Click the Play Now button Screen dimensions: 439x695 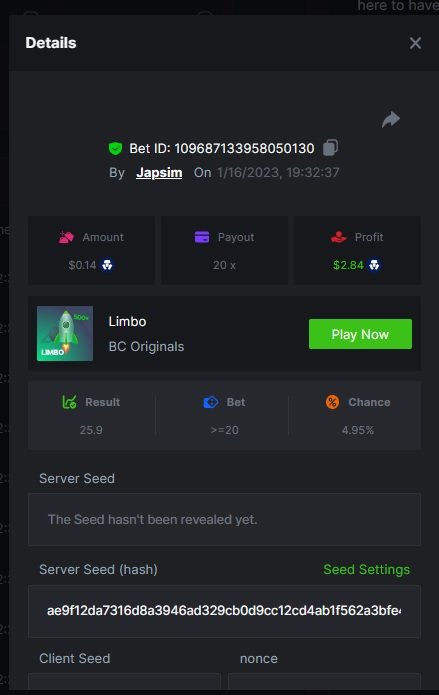(x=361, y=334)
